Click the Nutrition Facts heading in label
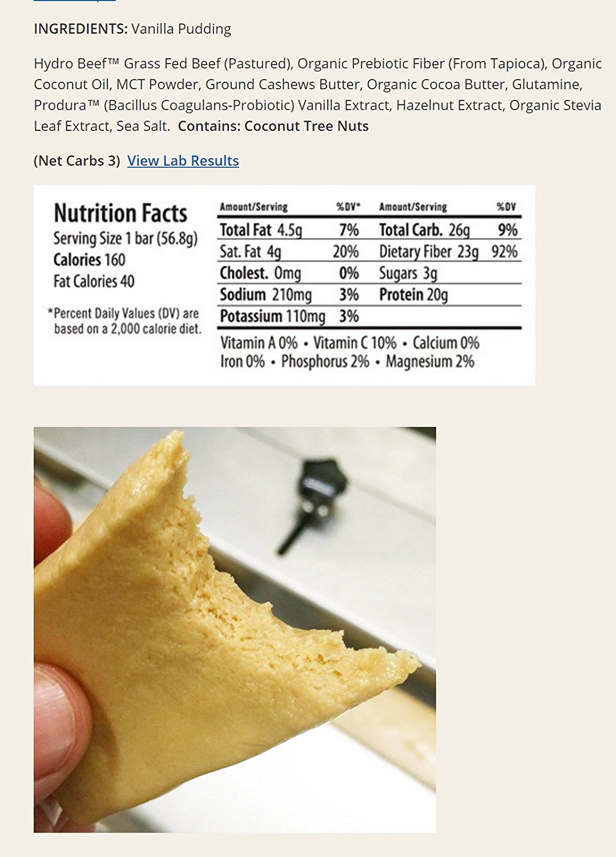This screenshot has height=857, width=616. (120, 213)
